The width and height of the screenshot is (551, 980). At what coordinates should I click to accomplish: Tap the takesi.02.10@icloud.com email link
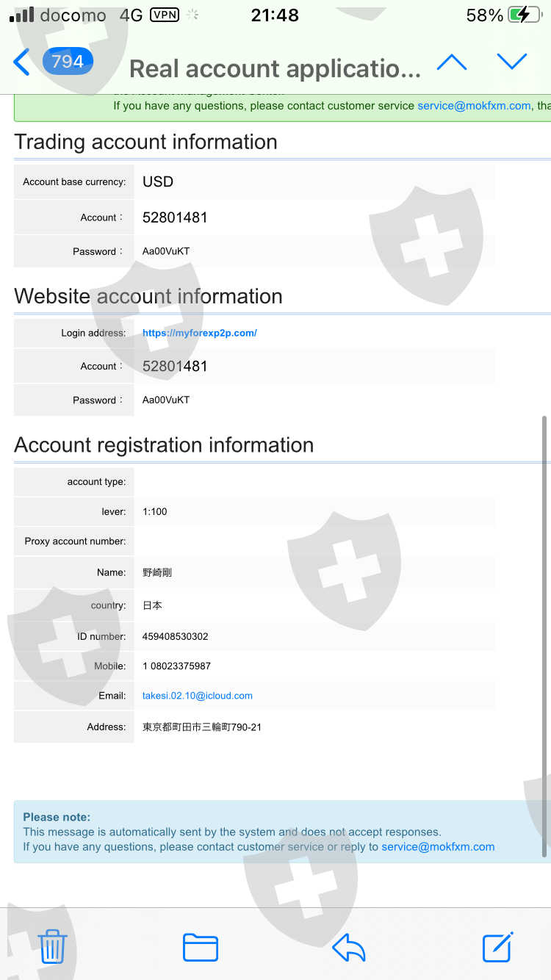click(x=197, y=695)
